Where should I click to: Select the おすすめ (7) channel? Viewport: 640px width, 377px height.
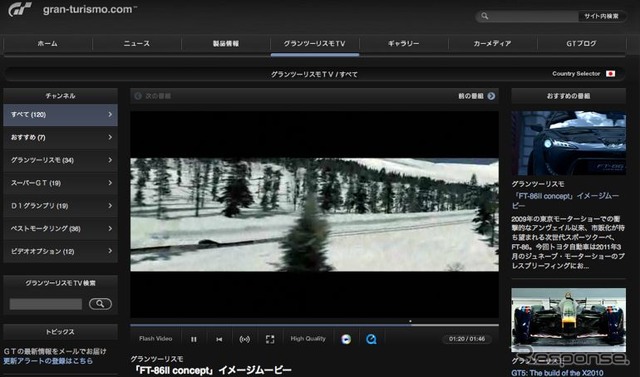click(60, 137)
